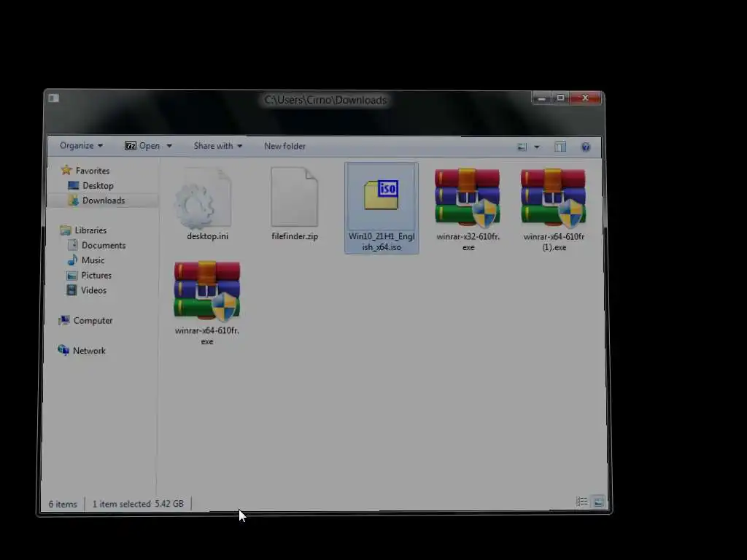Open Favorites in the navigation pane
Image resolution: width=747 pixels, height=560 pixels.
[x=86, y=171]
